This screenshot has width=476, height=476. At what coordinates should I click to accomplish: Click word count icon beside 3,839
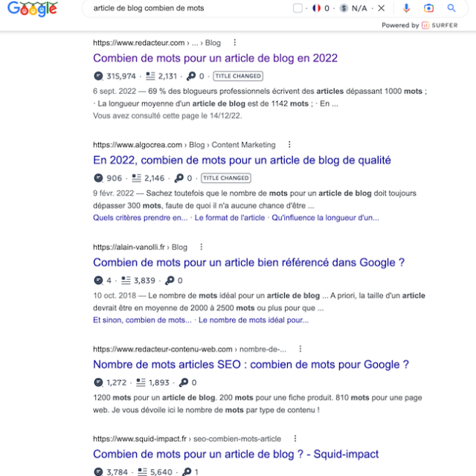126,280
